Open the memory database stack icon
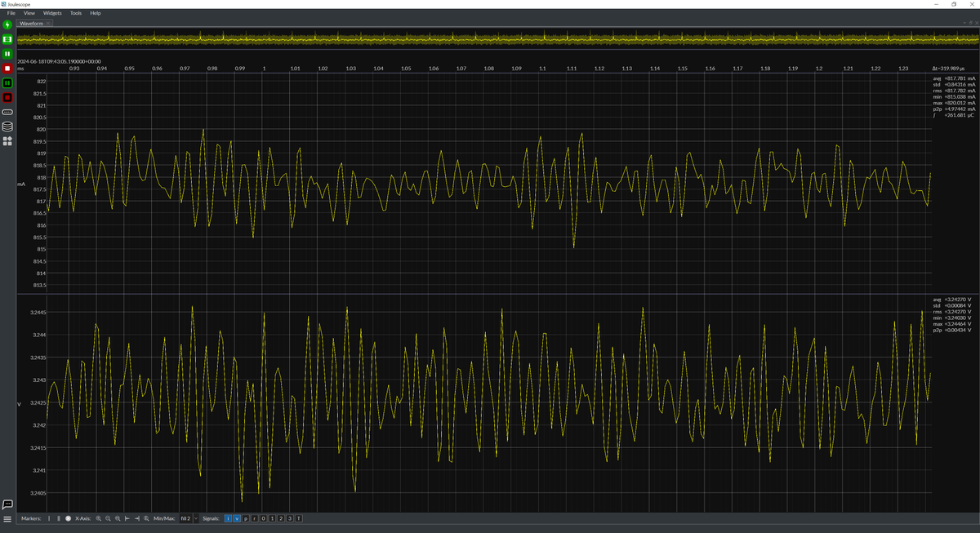The image size is (980, 533). tap(7, 127)
